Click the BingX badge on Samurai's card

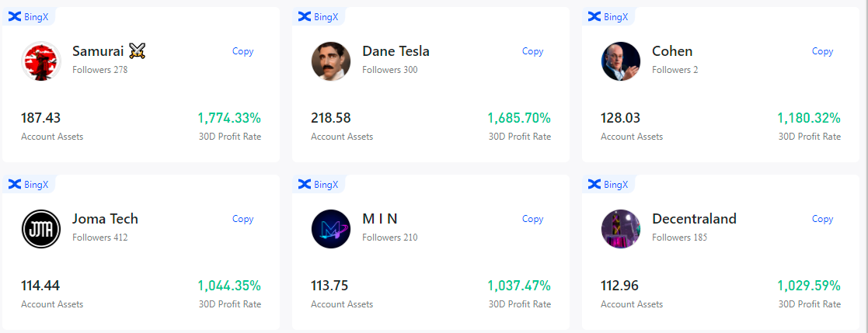pos(28,16)
